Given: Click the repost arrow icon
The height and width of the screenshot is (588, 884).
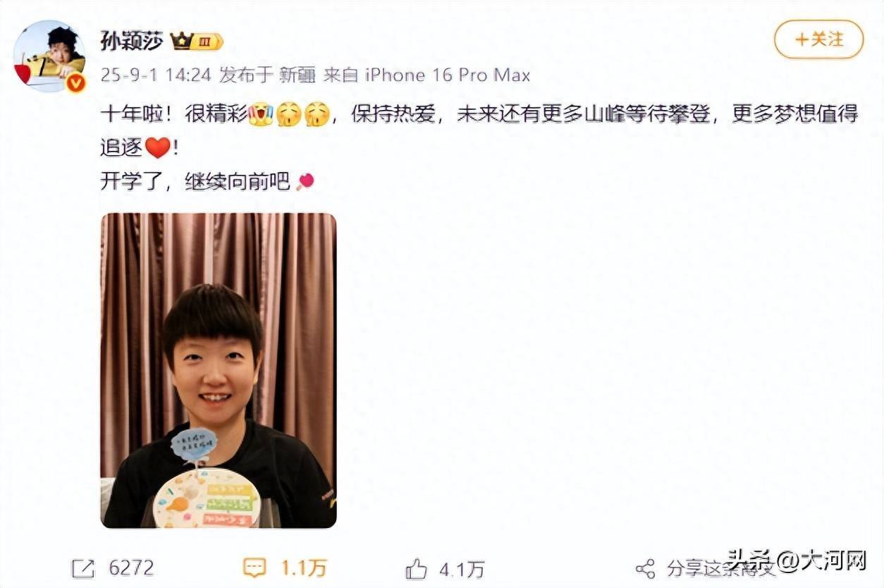Looking at the screenshot, I should 84,568.
